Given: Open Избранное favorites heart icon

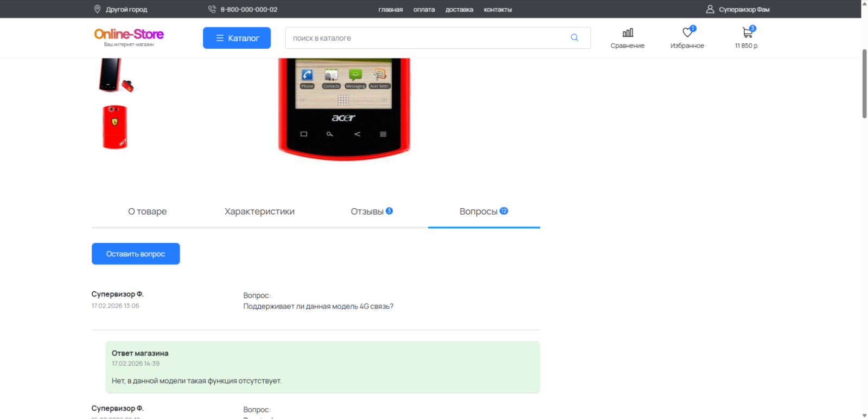Looking at the screenshot, I should click(x=687, y=33).
